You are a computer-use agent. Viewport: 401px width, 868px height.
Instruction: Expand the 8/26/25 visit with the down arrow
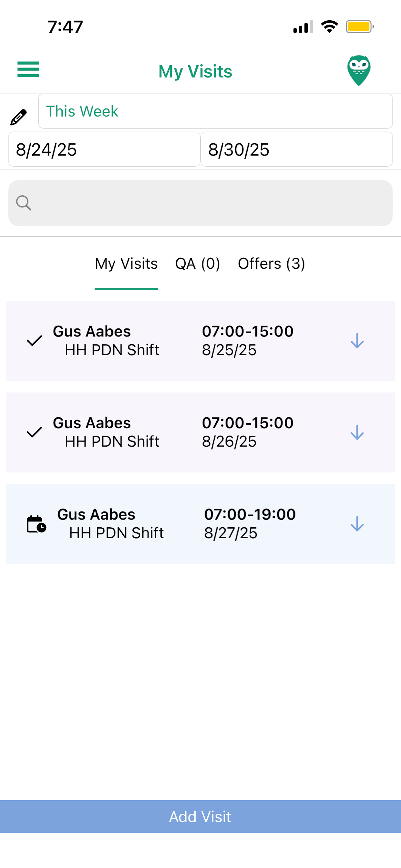[357, 432]
